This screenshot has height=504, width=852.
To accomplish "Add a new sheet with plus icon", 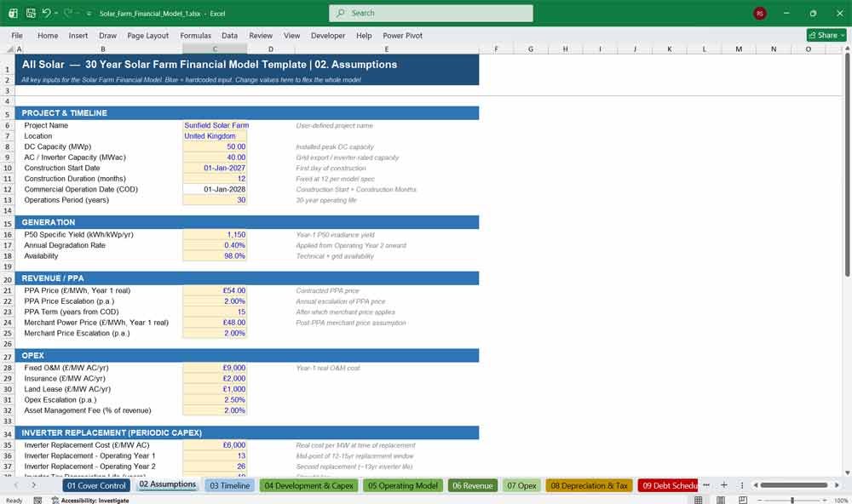I will (723, 485).
